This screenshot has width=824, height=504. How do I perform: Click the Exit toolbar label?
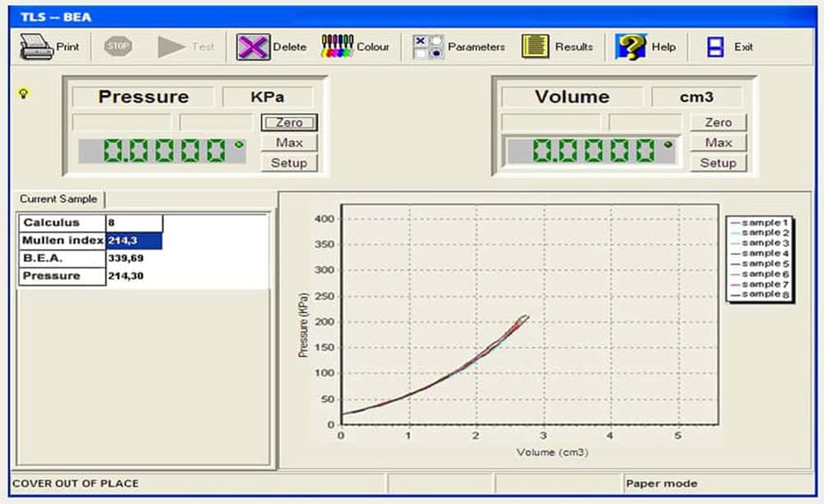pos(743,47)
